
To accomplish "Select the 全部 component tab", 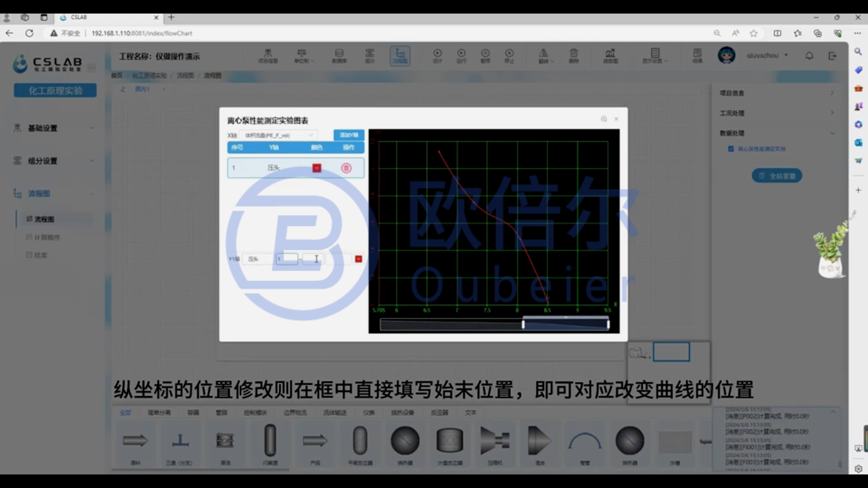I will 125,413.
